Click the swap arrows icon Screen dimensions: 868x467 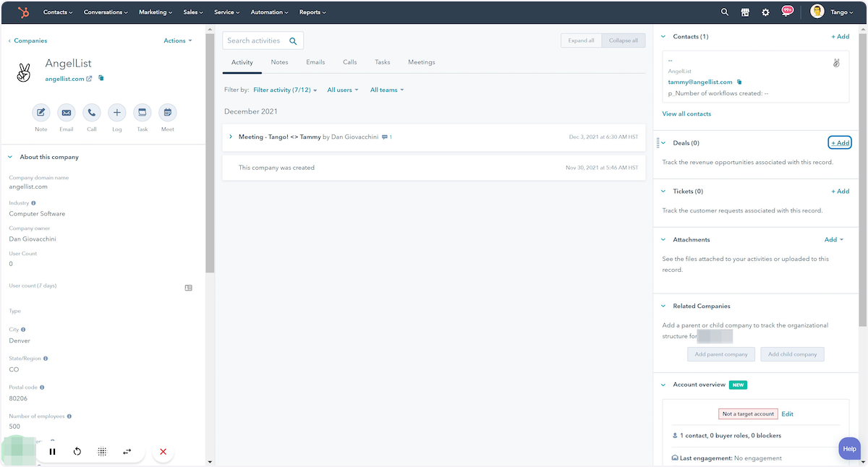point(127,452)
